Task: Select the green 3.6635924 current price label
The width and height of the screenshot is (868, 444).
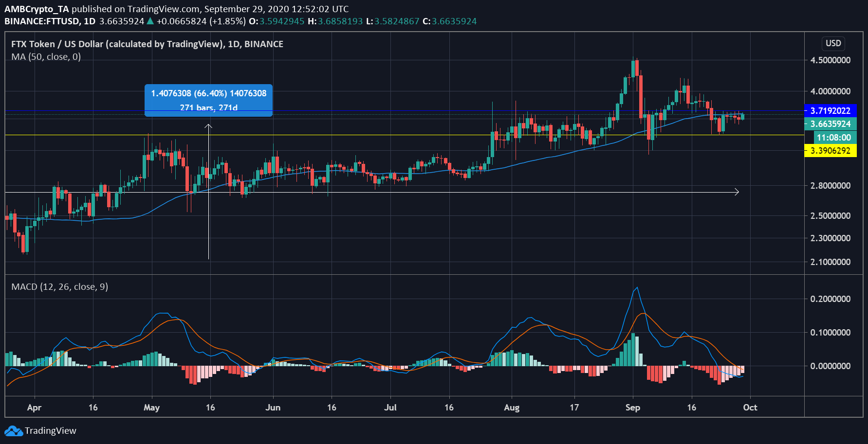Action: (830, 124)
